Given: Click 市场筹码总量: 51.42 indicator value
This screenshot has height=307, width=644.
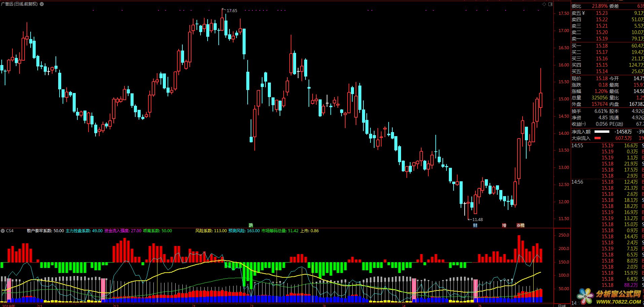Looking at the screenshot, I should pyautogui.click(x=280, y=231).
